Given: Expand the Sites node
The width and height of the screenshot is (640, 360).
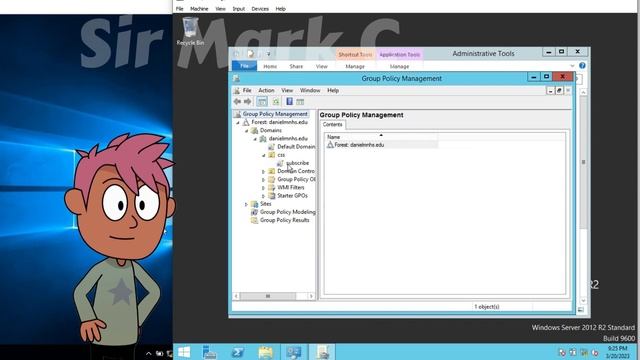Looking at the screenshot, I should 247,204.
